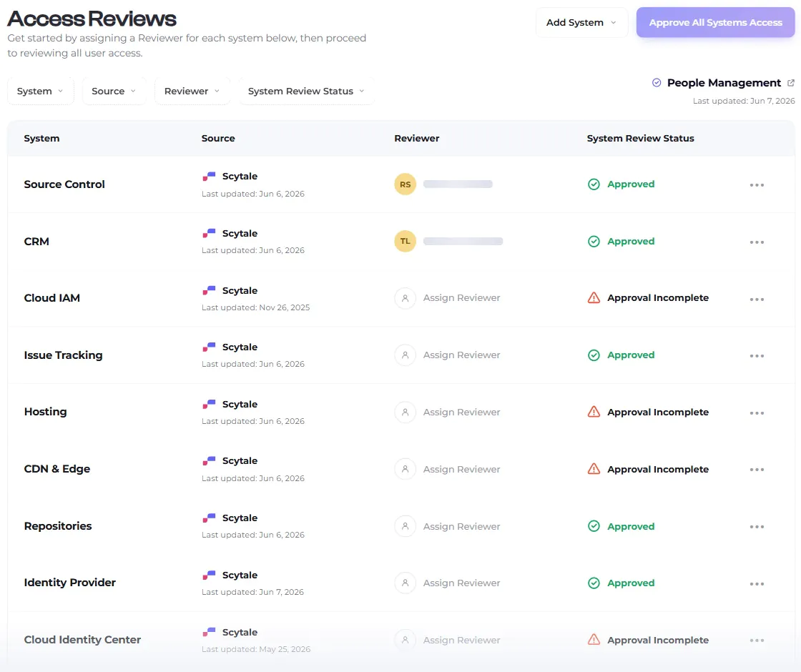Open the three-dot menu for Identity Provider
This screenshot has height=672, width=801.
point(757,583)
